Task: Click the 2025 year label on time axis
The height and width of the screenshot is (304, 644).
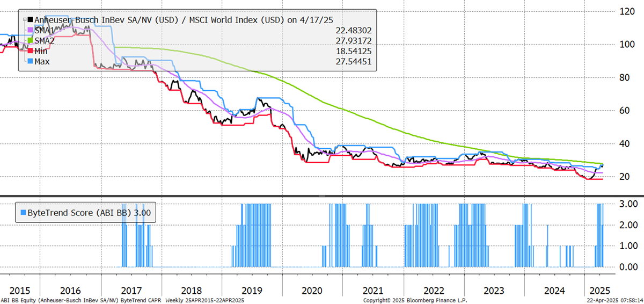Action: tap(599, 291)
